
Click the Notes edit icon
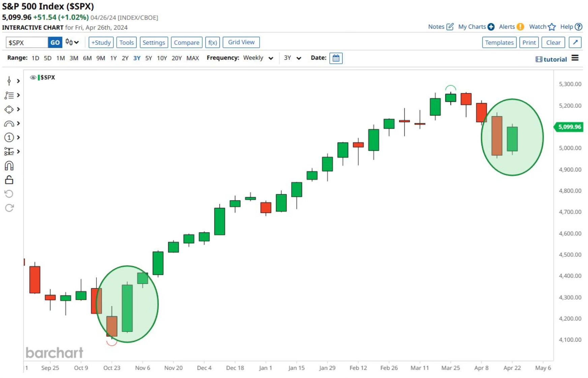[x=450, y=27]
